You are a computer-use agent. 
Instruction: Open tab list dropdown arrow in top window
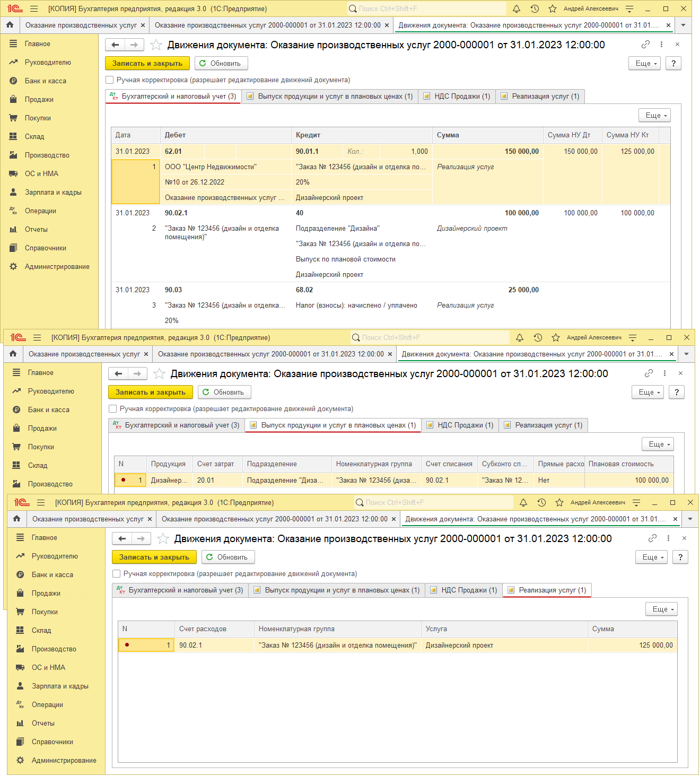pyautogui.click(x=683, y=25)
